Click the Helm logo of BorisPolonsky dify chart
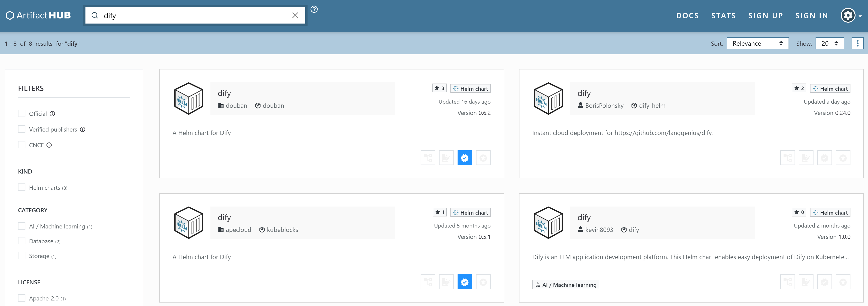868x306 pixels. click(x=548, y=99)
